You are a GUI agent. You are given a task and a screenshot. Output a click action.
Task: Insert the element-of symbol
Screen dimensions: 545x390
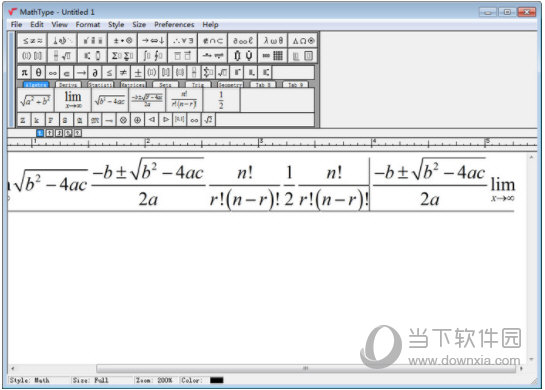tap(67, 73)
